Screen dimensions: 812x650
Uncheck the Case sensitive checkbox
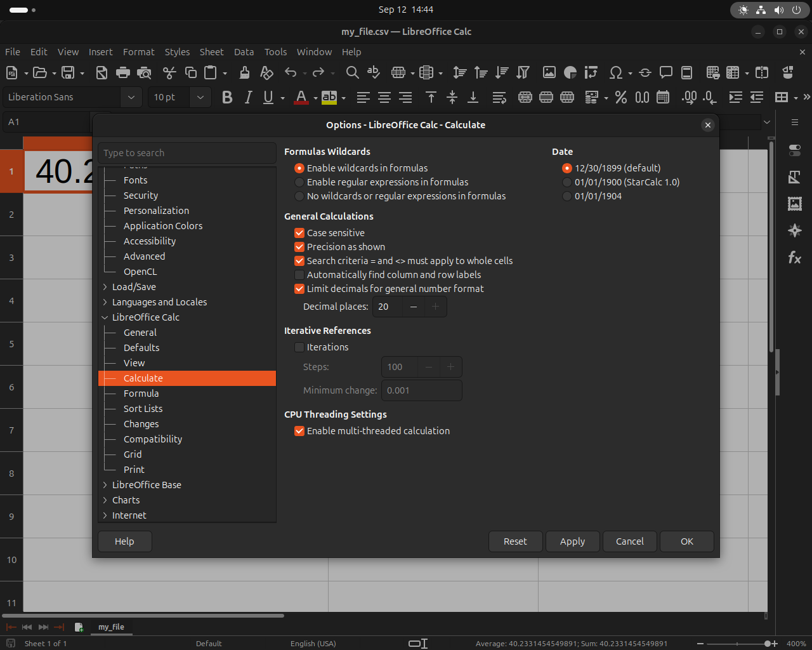299,233
